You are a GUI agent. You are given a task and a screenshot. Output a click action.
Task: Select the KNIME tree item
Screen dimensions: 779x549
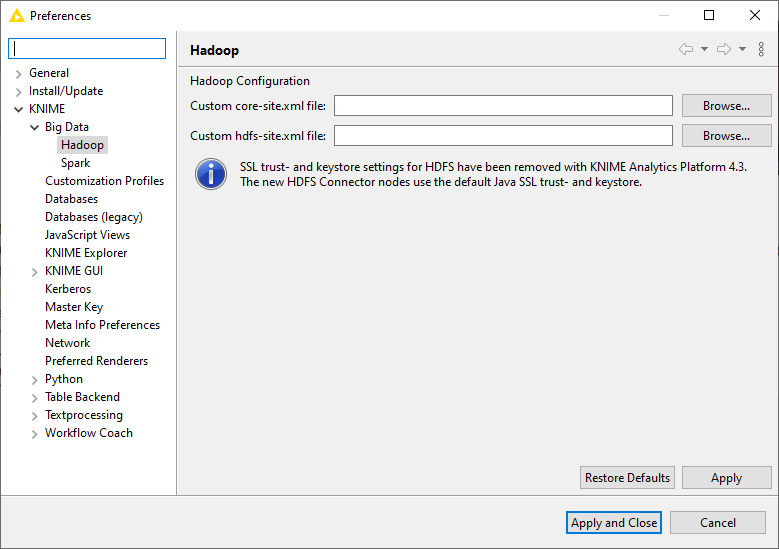[47, 109]
